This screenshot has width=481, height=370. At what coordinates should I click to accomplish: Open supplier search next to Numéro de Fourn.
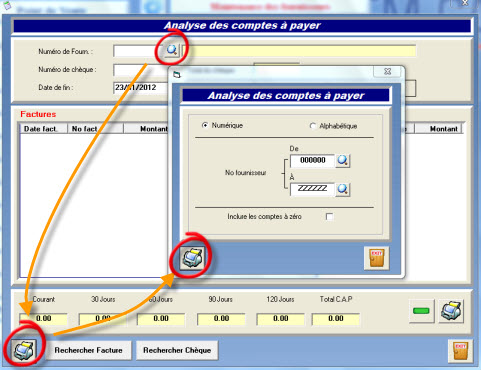pos(172,51)
